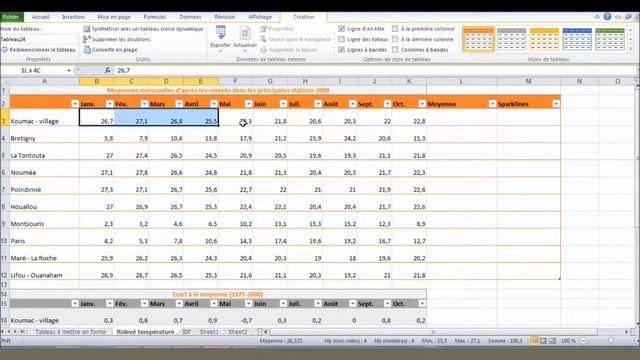
Task: Click Supprimer les doublons icon
Action: (87, 39)
